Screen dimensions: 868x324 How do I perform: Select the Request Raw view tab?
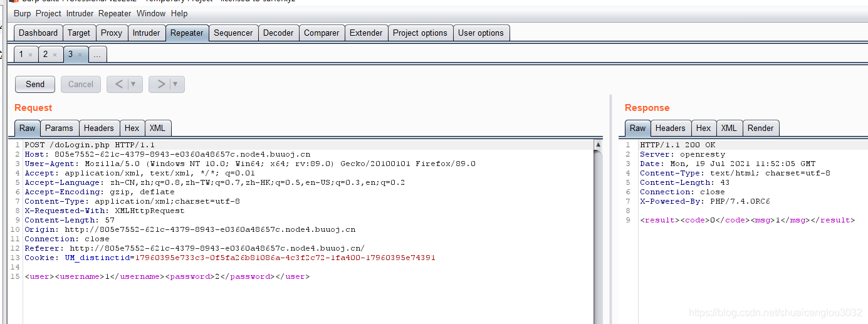pos(27,128)
